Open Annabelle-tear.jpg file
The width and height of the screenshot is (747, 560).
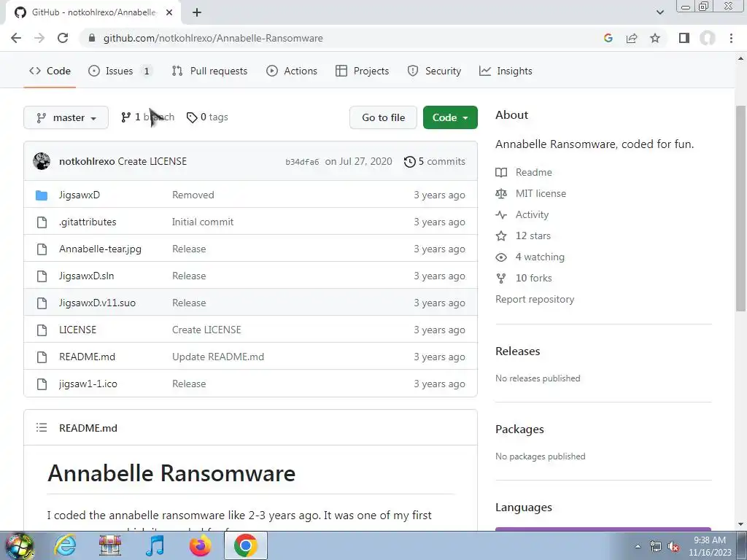(x=100, y=249)
